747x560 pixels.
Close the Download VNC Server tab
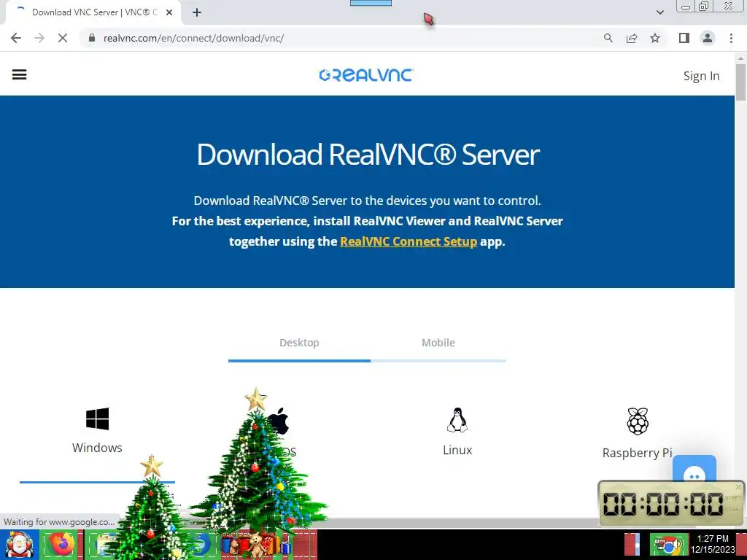pyautogui.click(x=169, y=12)
